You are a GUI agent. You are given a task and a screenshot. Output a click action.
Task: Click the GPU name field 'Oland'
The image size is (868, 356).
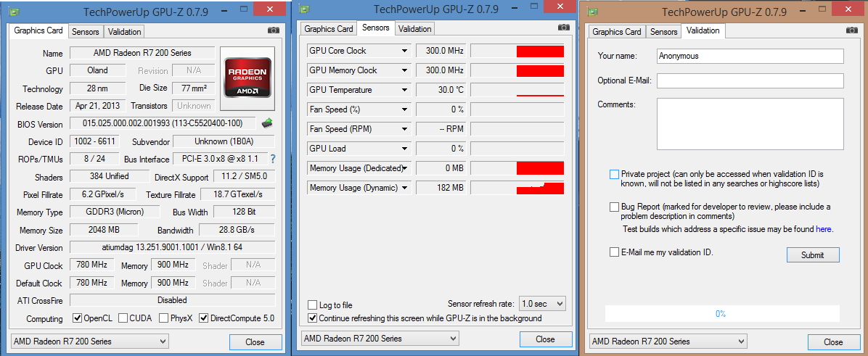coord(97,70)
